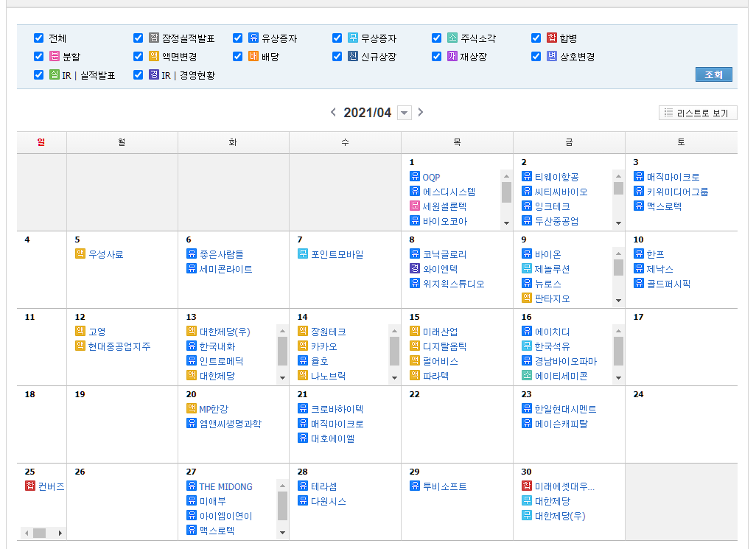The image size is (756, 549).
Task: Click the 합병 legend icon
Action: click(552, 38)
